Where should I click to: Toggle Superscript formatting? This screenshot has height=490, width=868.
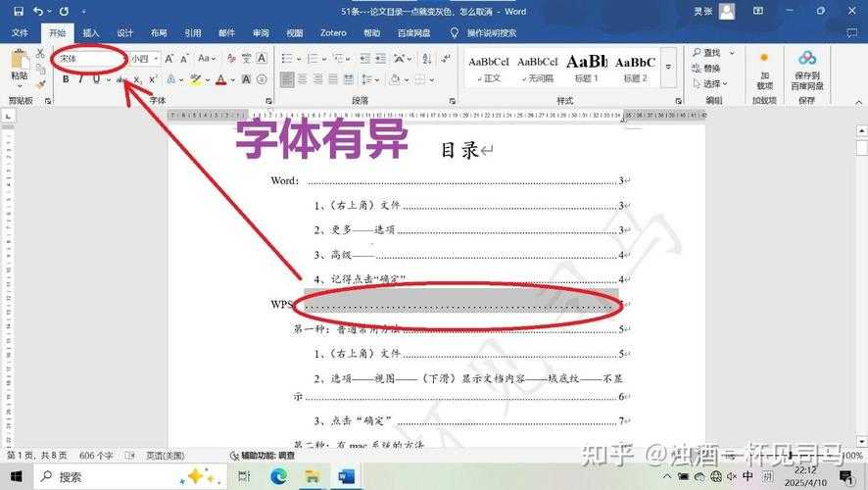tap(153, 79)
